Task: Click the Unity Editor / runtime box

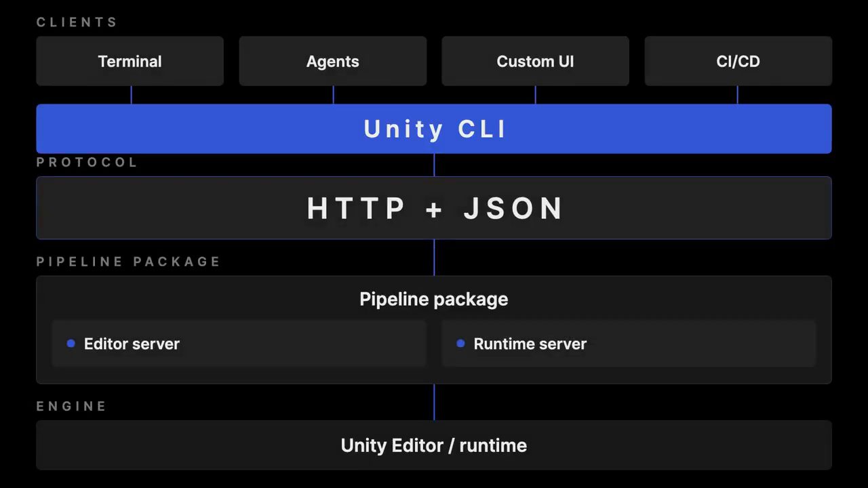Action: tap(434, 445)
